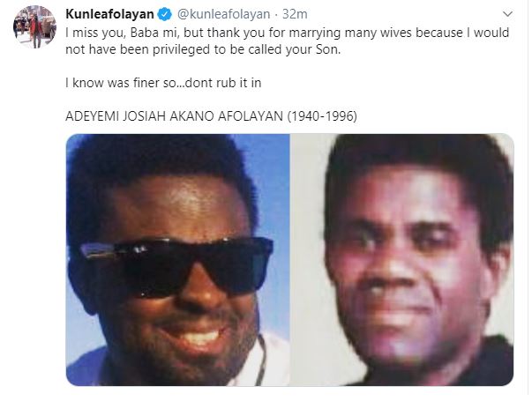
Task: Click the white shirt in the left photo
Action: click(273, 360)
